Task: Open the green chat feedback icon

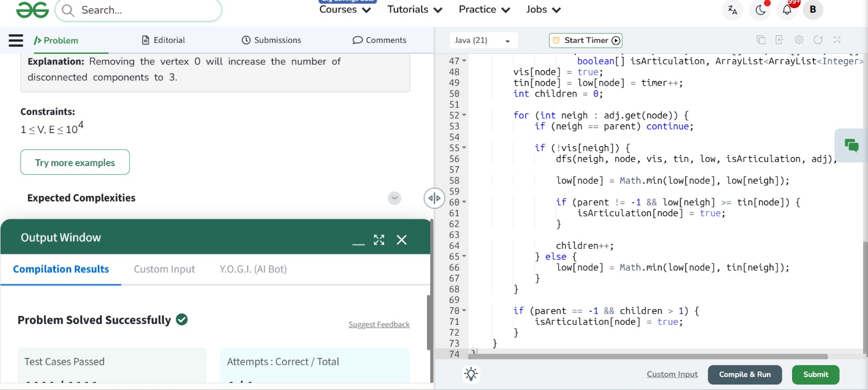Action: click(x=851, y=145)
